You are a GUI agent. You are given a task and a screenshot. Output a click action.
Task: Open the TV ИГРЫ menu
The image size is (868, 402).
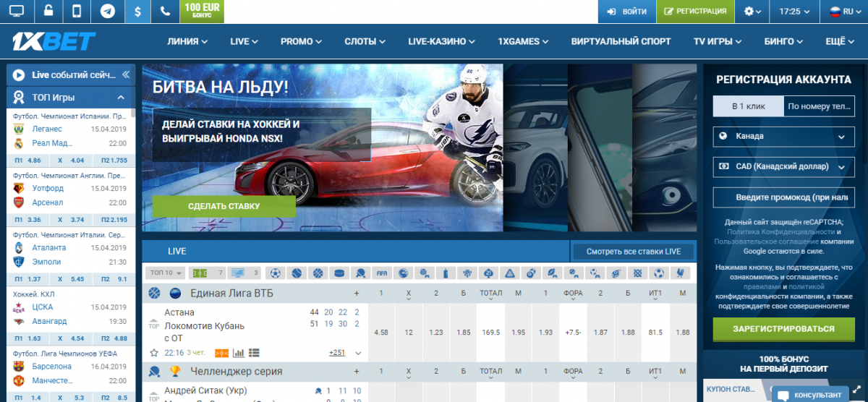tap(719, 41)
